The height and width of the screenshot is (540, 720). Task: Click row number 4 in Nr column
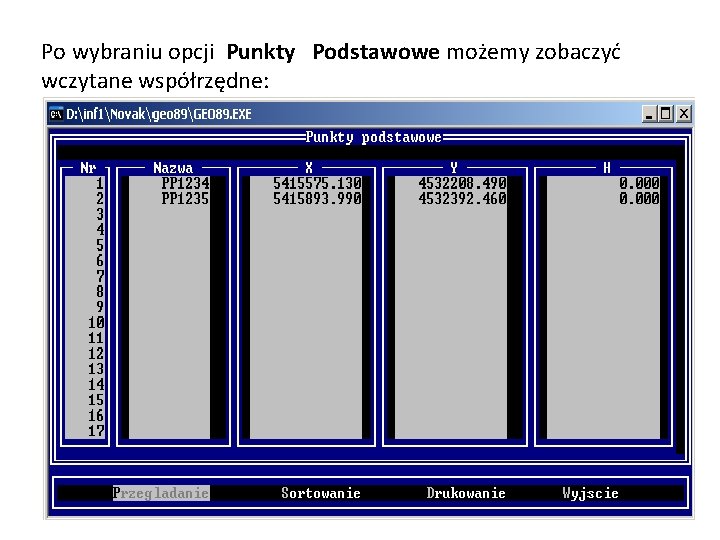(100, 230)
